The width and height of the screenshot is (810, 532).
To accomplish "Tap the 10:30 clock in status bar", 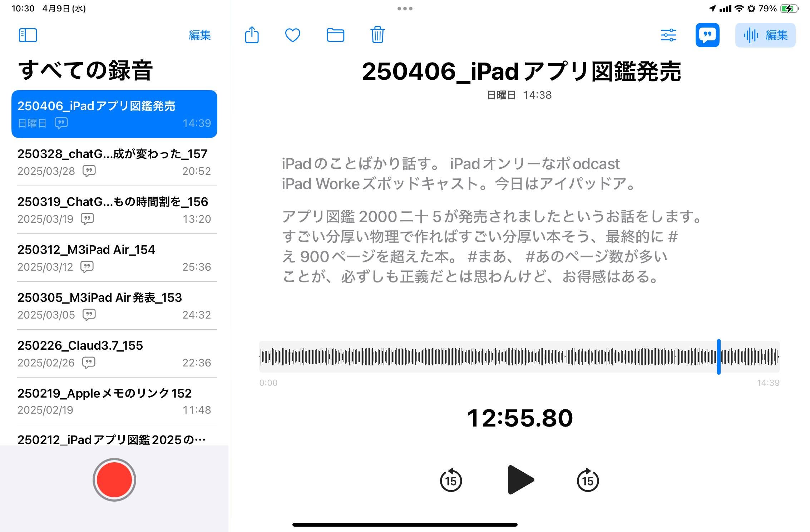I will coord(23,9).
